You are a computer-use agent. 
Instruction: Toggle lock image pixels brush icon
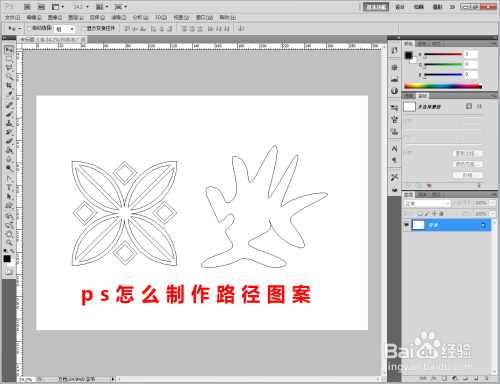427,214
